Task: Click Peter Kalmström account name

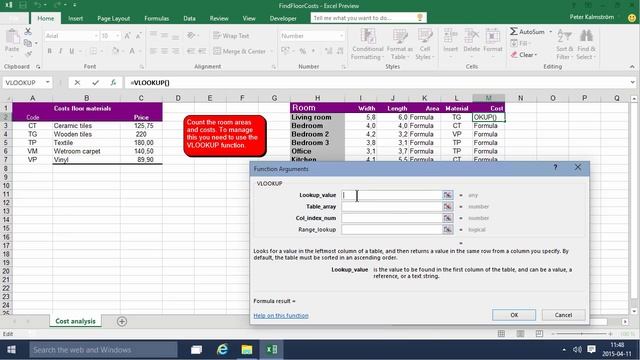Action: point(592,17)
